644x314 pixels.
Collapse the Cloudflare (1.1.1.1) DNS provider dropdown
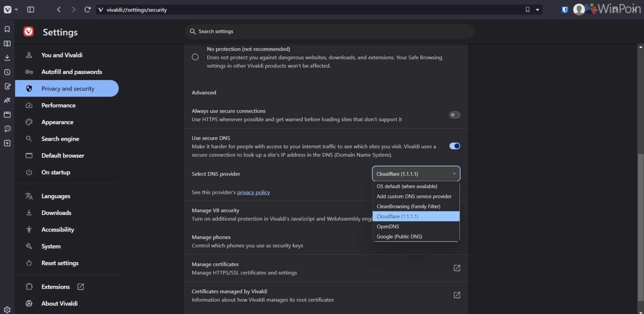[416, 174]
